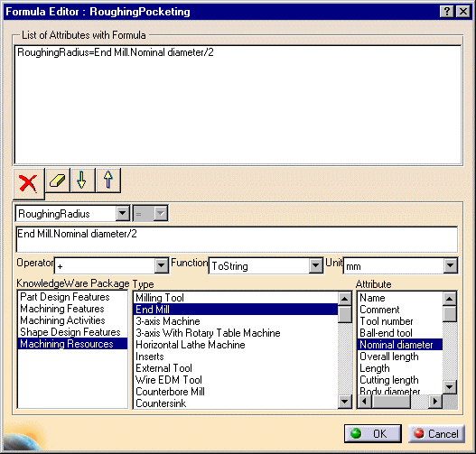The width and height of the screenshot is (476, 454).
Task: Confirm with the OK button
Action: click(x=373, y=433)
